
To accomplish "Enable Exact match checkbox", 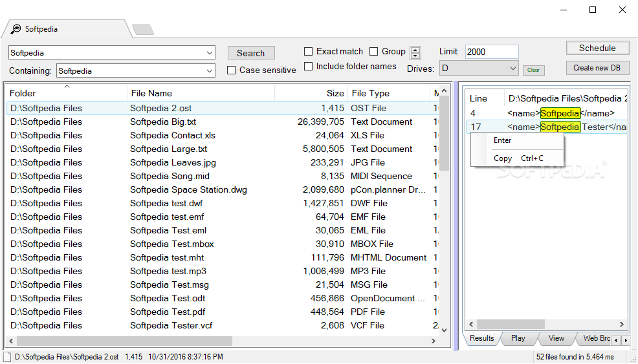I will coord(309,52).
